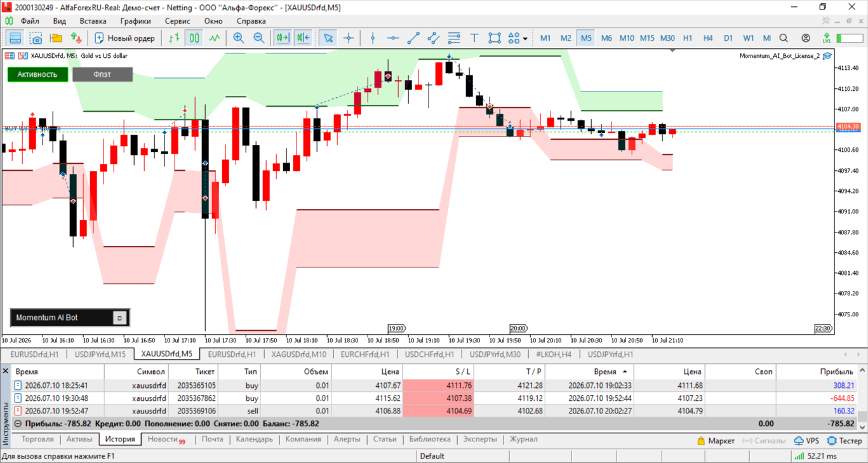
Task: Select the text label tool
Action: pyautogui.click(x=474, y=38)
